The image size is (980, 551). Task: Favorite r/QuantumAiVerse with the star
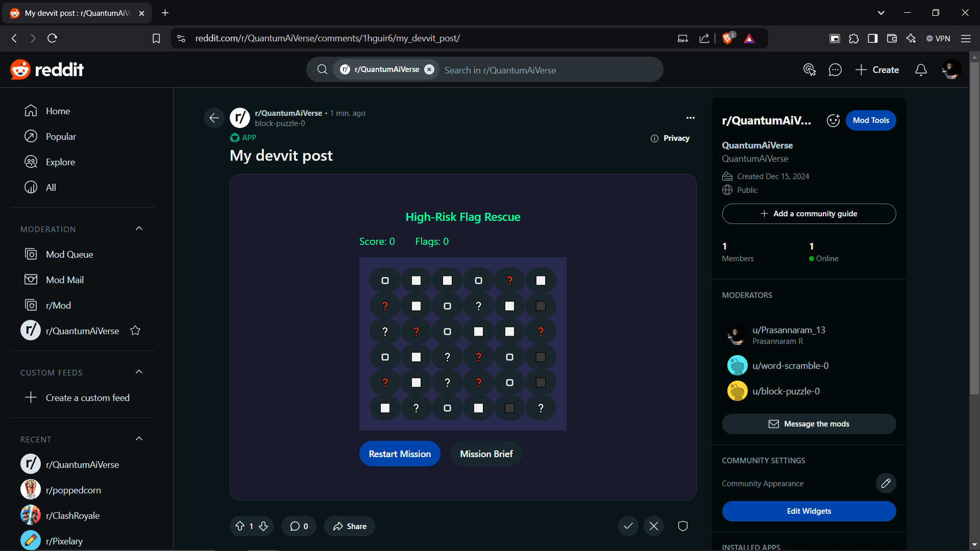[135, 331]
